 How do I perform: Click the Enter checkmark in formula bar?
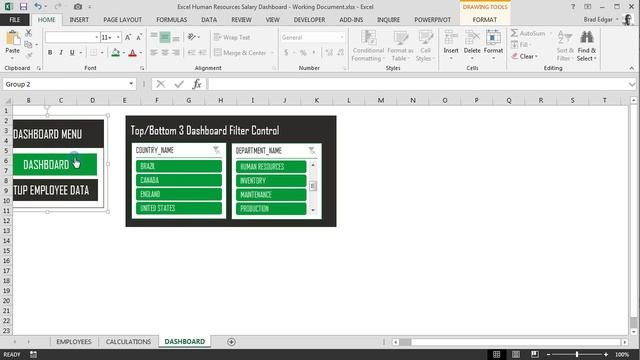point(179,84)
